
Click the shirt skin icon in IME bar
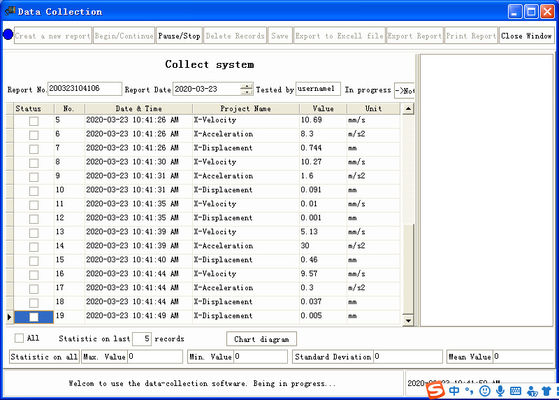pos(546,391)
